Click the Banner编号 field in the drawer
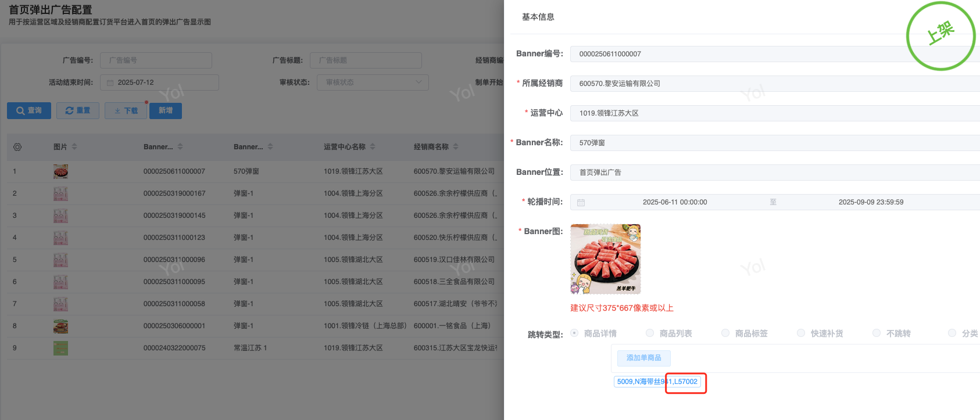980x420 pixels. click(775, 54)
